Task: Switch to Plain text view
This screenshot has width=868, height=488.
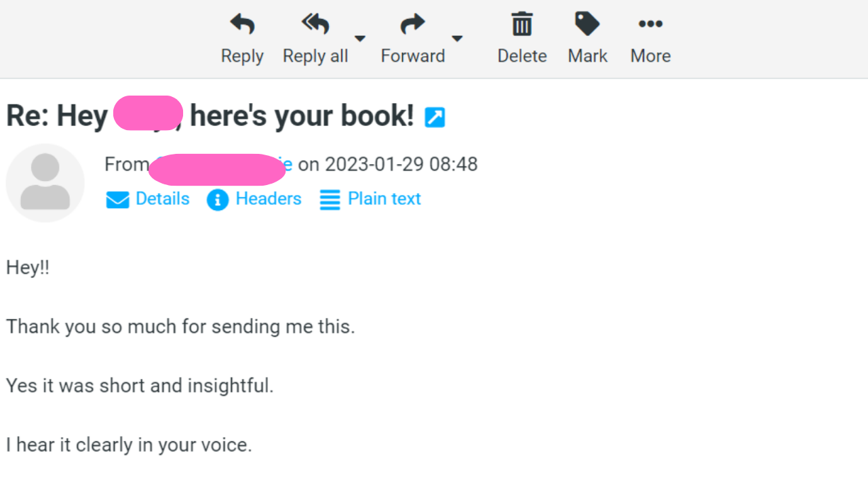Action: coord(384,199)
